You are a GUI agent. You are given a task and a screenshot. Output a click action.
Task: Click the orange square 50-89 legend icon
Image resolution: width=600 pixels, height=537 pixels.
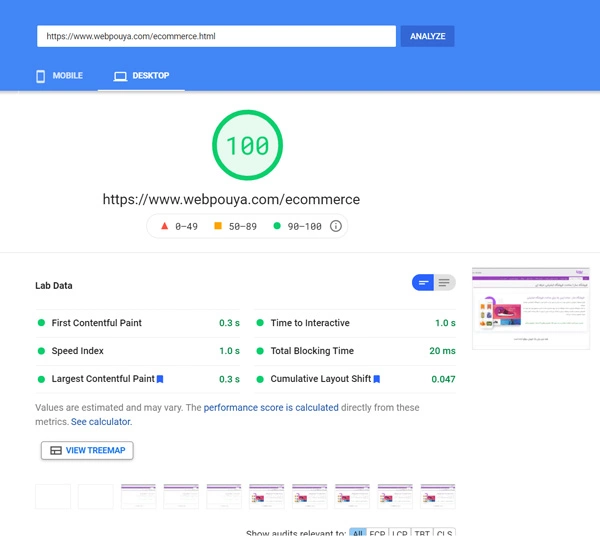coord(218,226)
